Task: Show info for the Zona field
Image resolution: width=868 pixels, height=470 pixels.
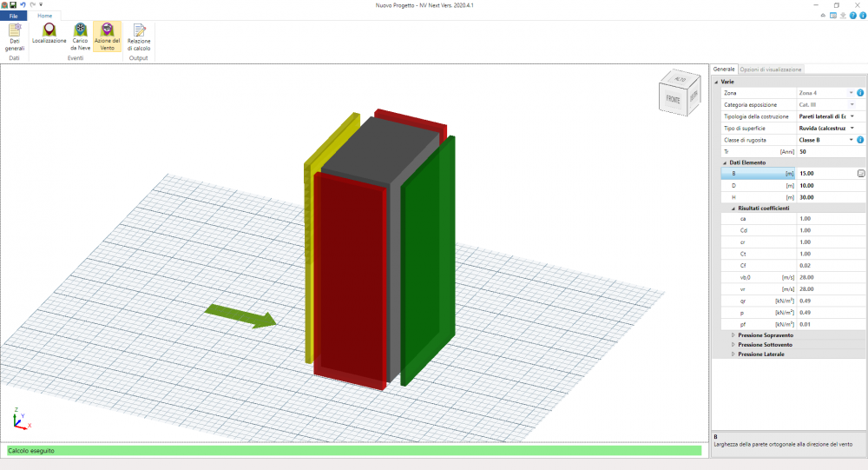Action: click(x=860, y=93)
